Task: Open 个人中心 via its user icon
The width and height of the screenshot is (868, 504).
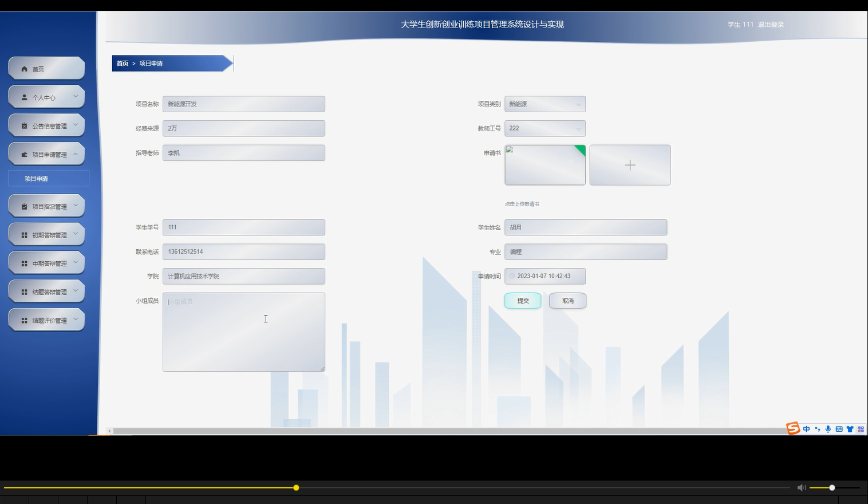Action: tap(24, 97)
